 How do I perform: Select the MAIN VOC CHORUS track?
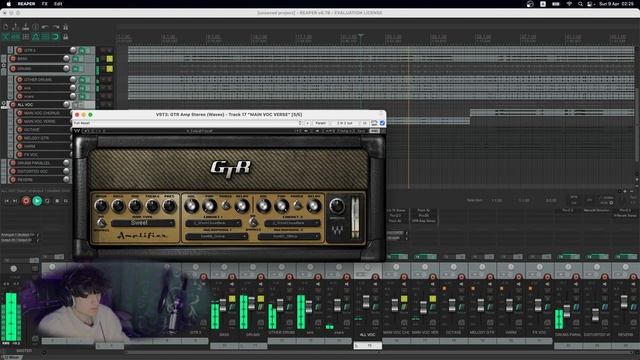pyautogui.click(x=41, y=113)
